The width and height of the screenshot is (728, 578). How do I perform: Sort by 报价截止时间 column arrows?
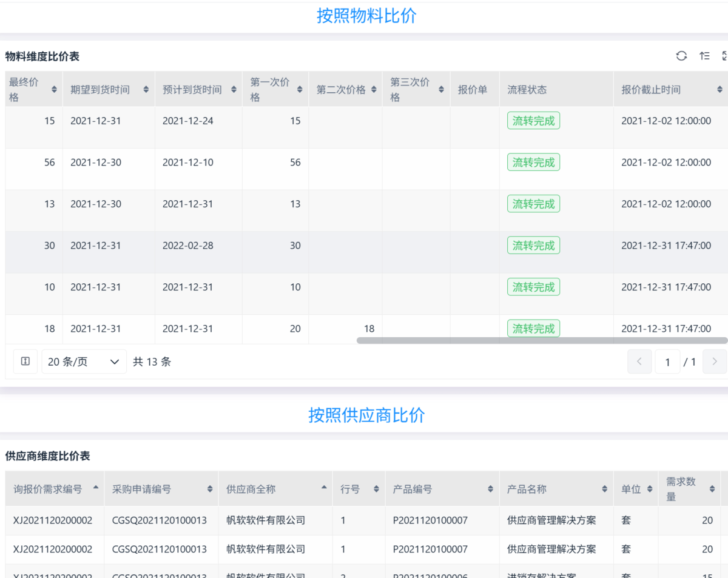[720, 90]
